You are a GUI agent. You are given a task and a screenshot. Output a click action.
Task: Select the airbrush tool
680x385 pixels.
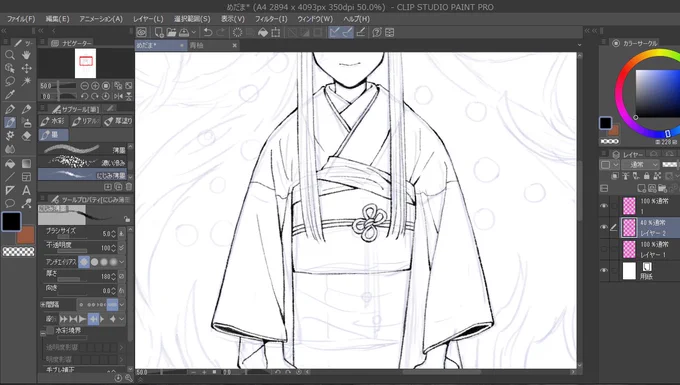[x=26, y=122]
